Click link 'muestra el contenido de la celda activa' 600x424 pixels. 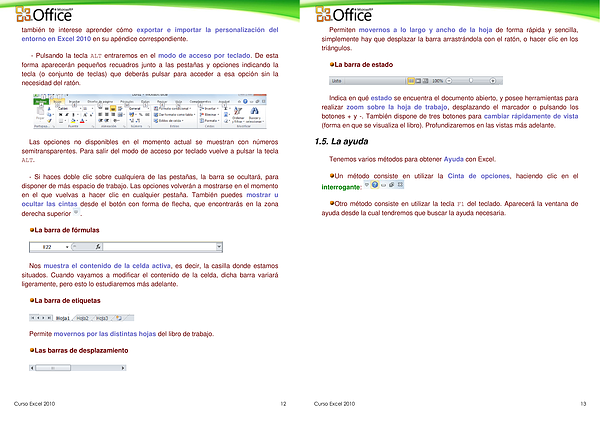(107, 266)
